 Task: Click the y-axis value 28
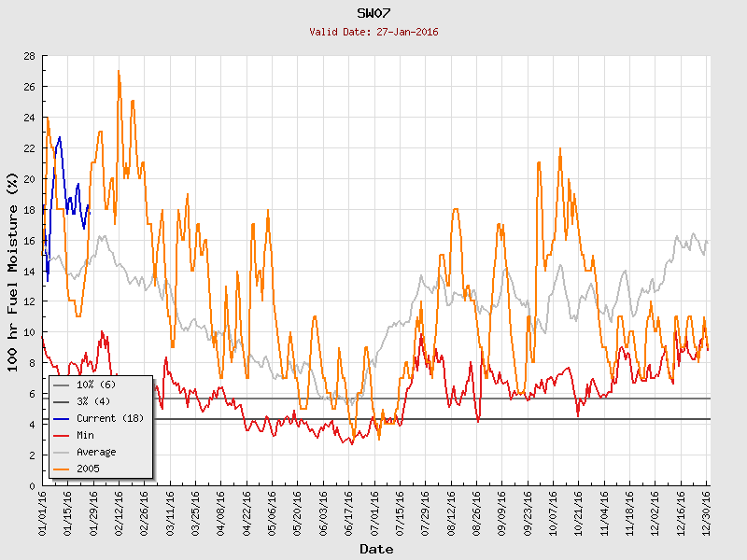click(29, 57)
